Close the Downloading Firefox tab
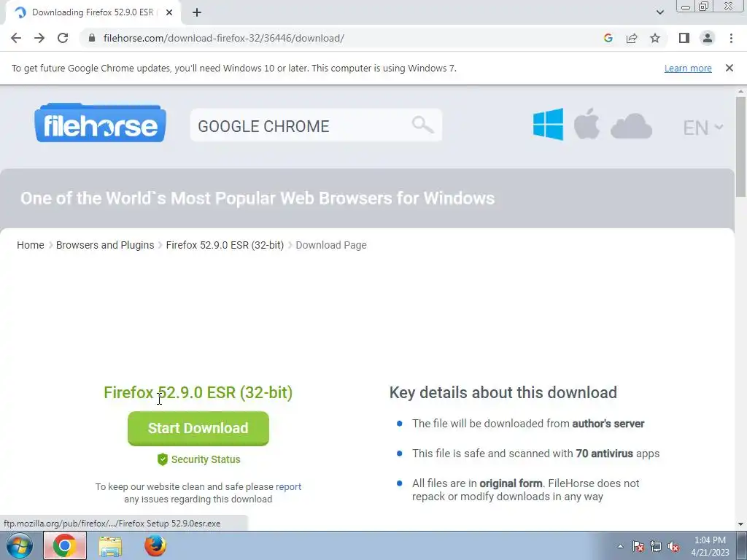The image size is (747, 560). (x=169, y=12)
